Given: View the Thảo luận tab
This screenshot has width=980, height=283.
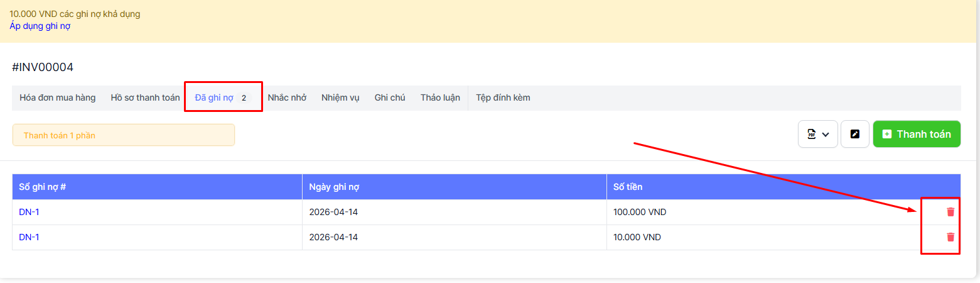Looking at the screenshot, I should pos(440,97).
